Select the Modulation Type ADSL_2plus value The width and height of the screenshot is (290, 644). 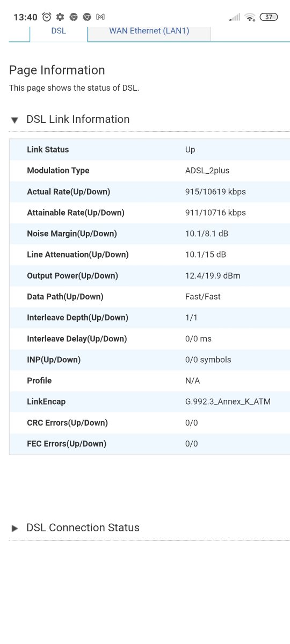[207, 171]
